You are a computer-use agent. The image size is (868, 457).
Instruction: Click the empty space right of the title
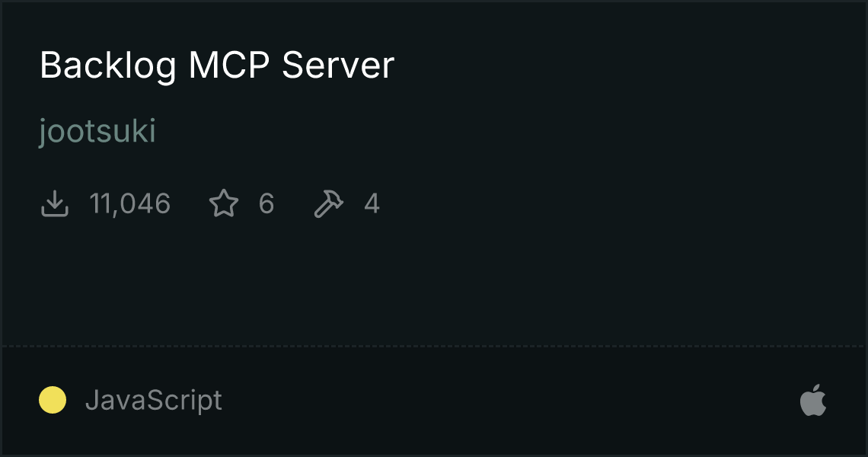pyautogui.click(x=626, y=66)
